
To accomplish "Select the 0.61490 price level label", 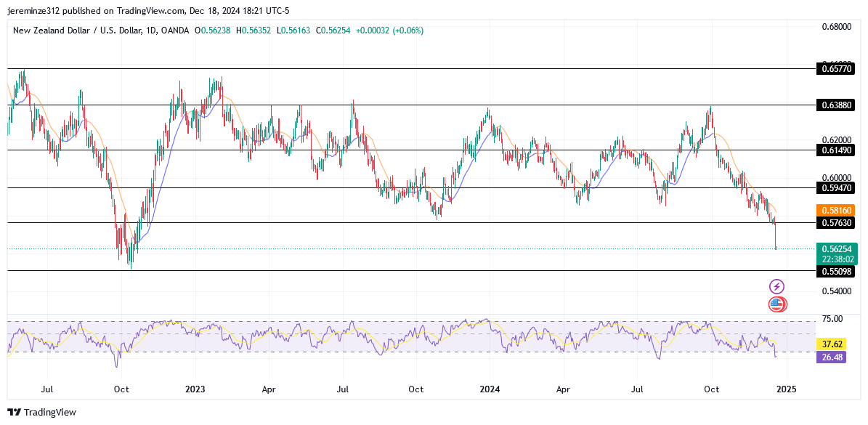I will click(837, 150).
